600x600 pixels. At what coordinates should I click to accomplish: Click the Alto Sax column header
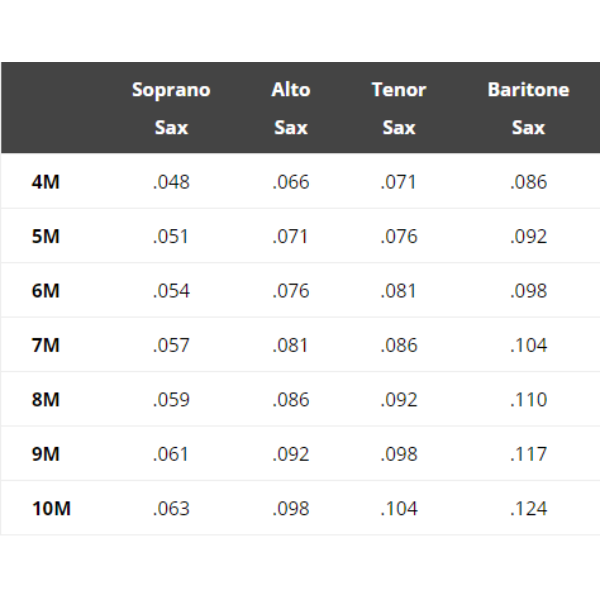point(290,108)
